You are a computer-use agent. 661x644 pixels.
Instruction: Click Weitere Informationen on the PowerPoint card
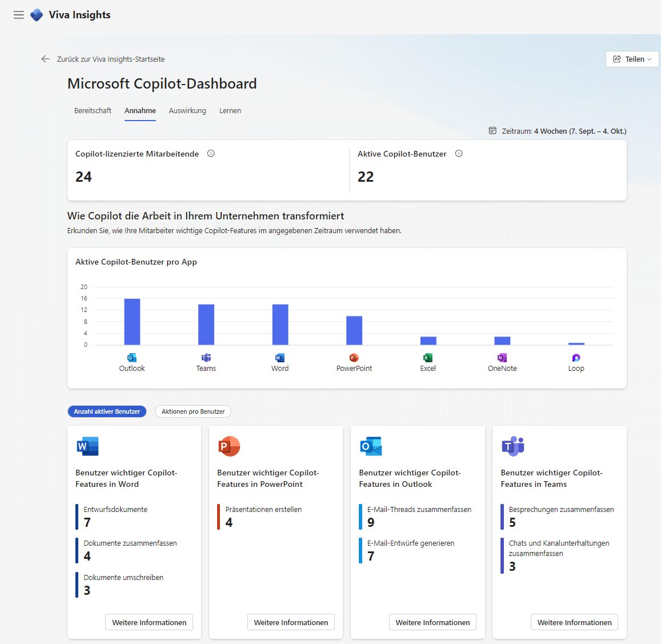291,622
